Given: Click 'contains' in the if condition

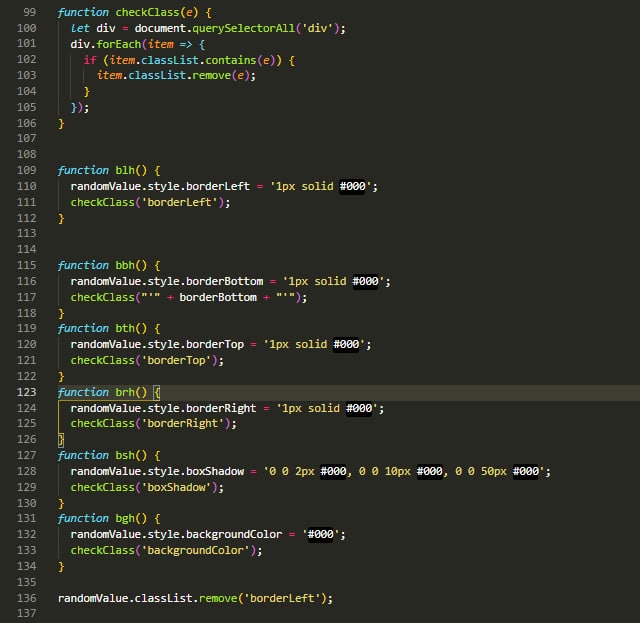Looking at the screenshot, I should click(x=231, y=60).
